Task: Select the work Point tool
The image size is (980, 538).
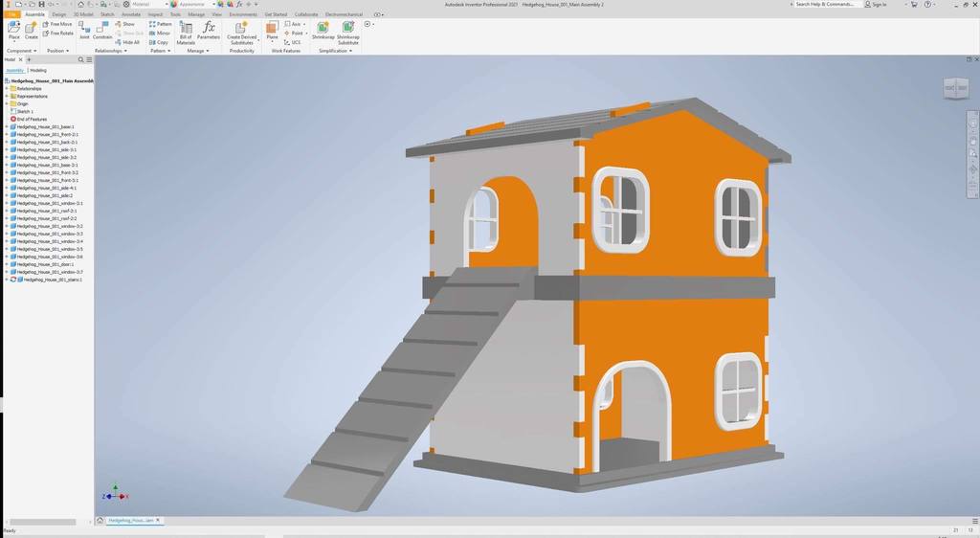Action: [297, 34]
